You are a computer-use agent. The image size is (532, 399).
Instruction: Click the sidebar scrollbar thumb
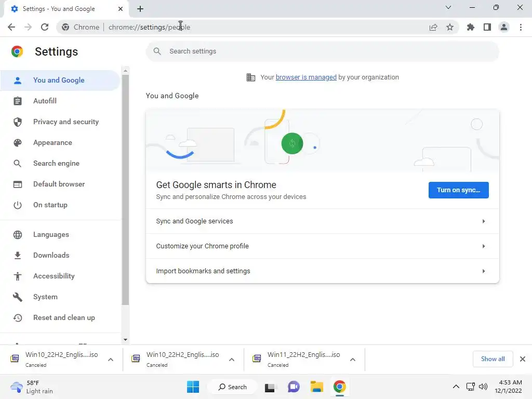coord(126,190)
